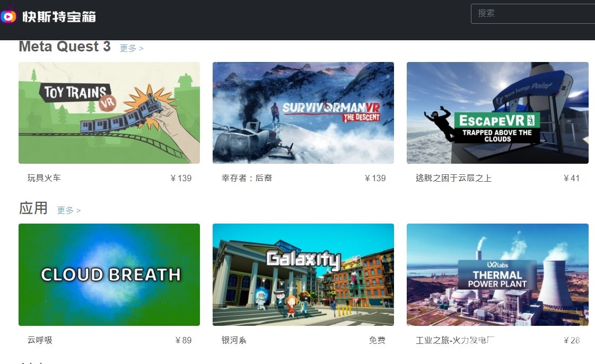Screen dimensions: 595x364
Task: Click the 快斯特宝箱 logo icon
Action: (8, 16)
